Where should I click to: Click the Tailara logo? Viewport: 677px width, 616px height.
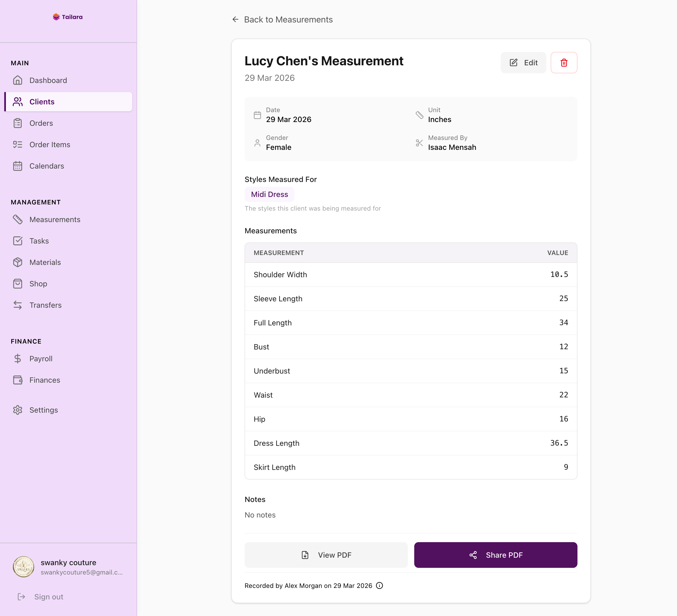pos(68,17)
